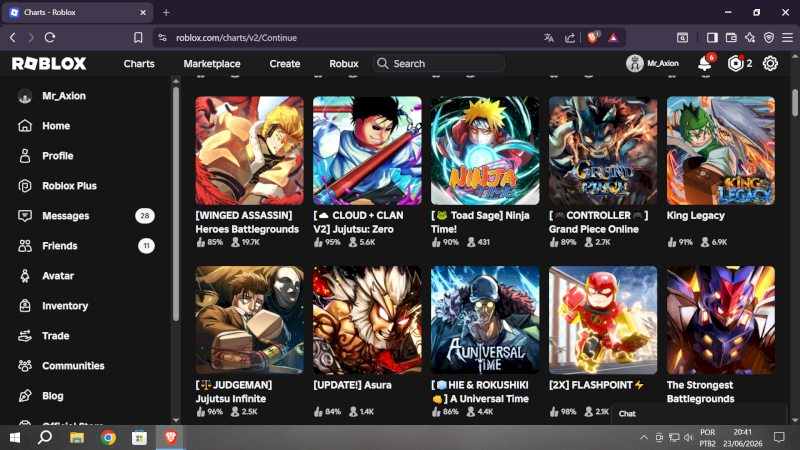This screenshot has height=450, width=800.
Task: Open Grand Piece Online game thumbnail
Action: 603,151
